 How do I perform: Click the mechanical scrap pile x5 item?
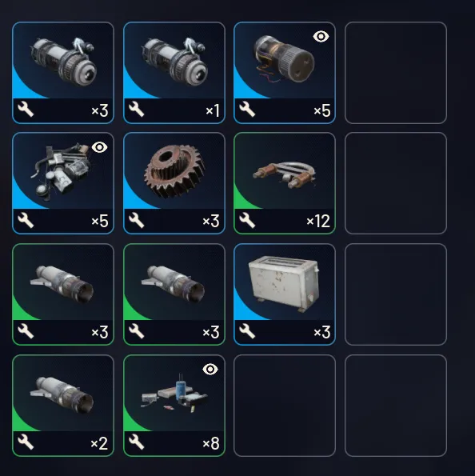point(63,183)
